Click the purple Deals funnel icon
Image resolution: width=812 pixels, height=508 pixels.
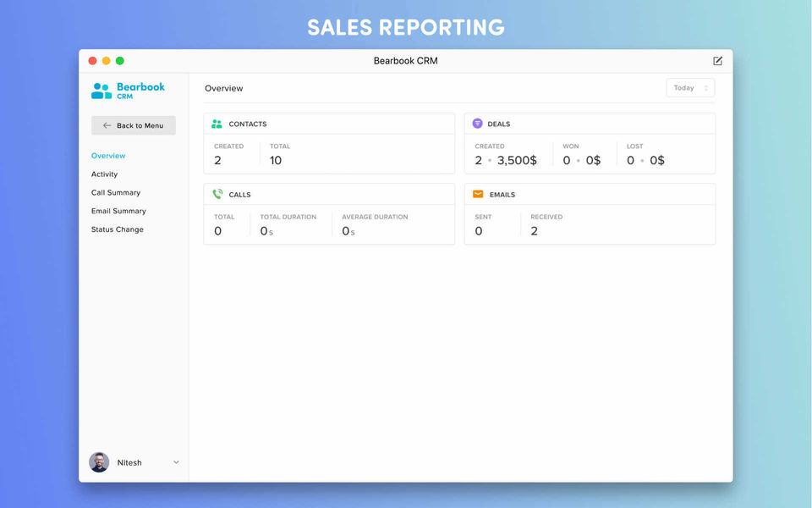477,124
